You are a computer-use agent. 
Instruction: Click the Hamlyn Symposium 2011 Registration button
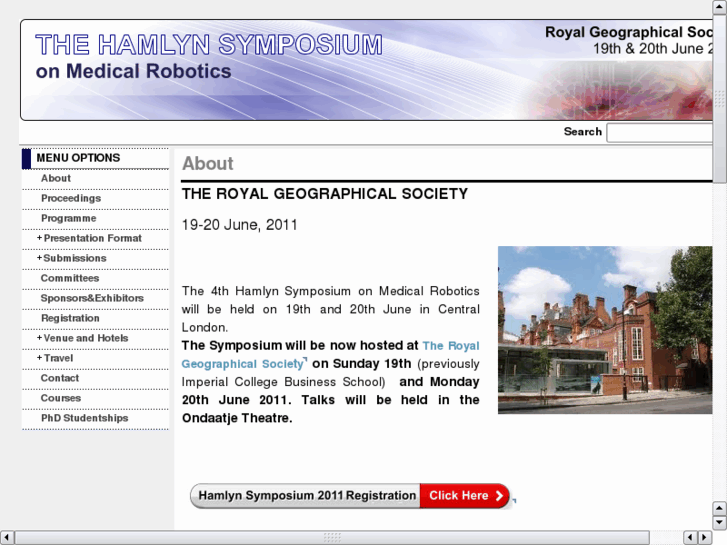[x=306, y=496]
